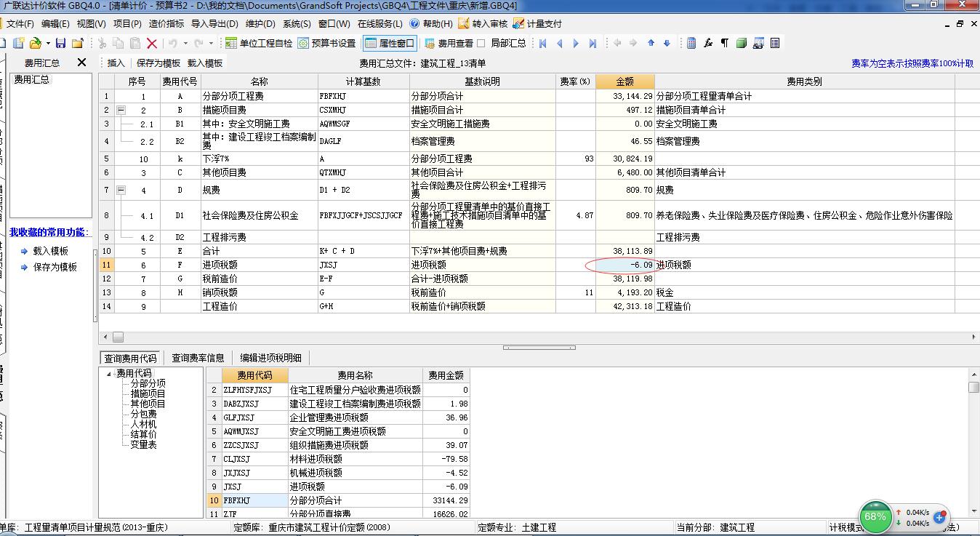This screenshot has height=536, width=980.
Task: Open the 文件(F) menu
Action: click(x=20, y=24)
